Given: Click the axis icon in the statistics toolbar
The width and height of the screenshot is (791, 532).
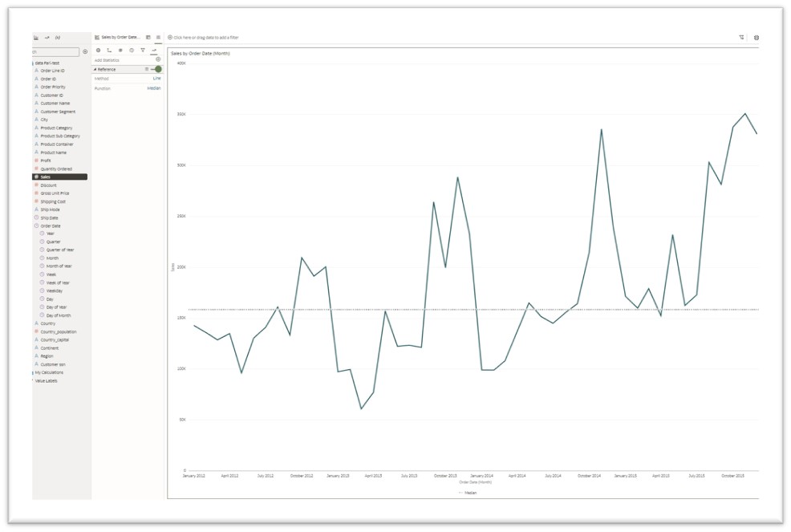Looking at the screenshot, I should pos(109,50).
